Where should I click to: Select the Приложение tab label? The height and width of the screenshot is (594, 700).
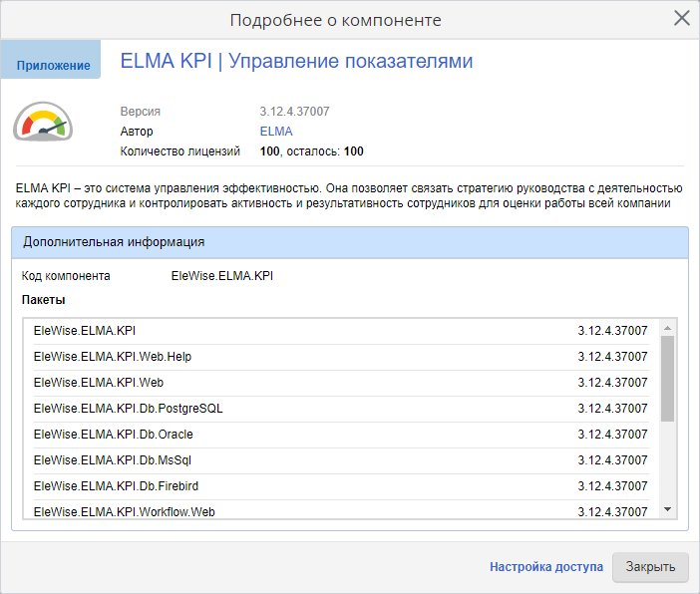(x=53, y=66)
